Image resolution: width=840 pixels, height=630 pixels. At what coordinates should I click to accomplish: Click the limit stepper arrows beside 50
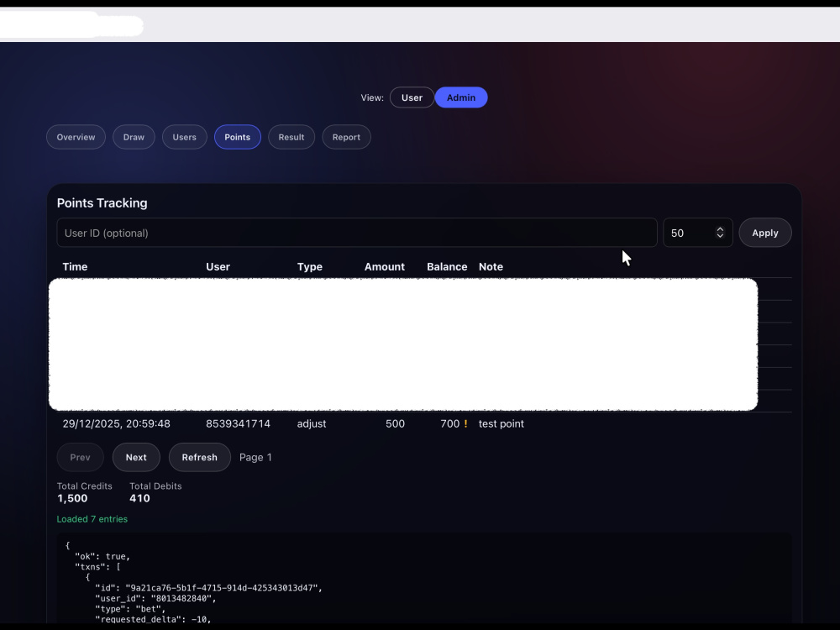tap(720, 233)
